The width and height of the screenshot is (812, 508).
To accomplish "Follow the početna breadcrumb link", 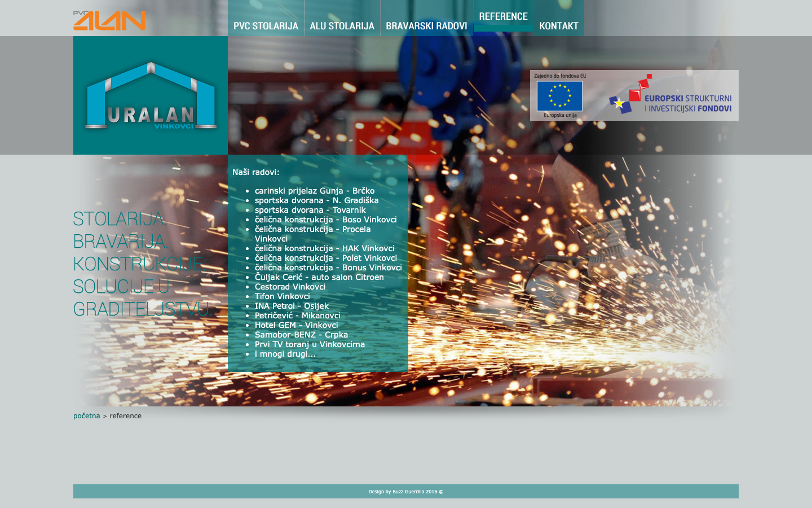I will [86, 416].
